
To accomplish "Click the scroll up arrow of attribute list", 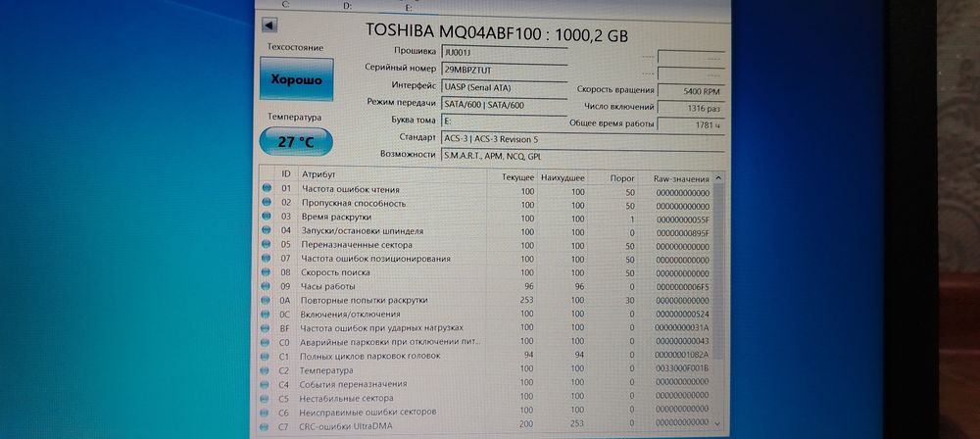I will coord(718,179).
